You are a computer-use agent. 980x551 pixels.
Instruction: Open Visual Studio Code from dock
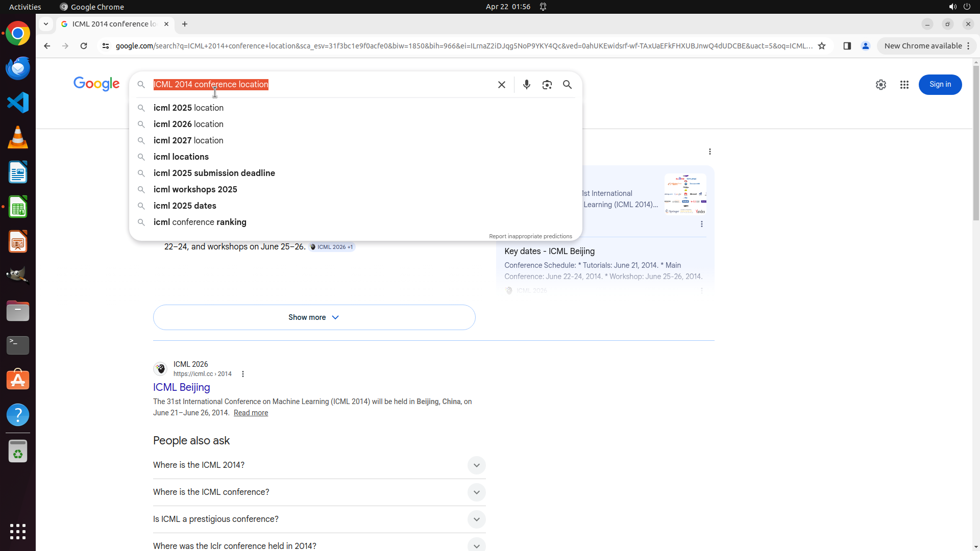(18, 103)
